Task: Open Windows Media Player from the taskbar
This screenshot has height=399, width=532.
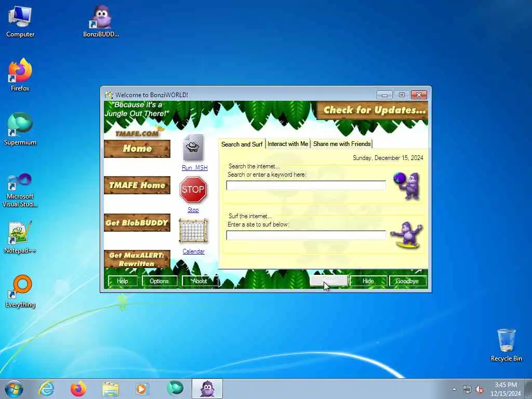Action: tap(142, 389)
